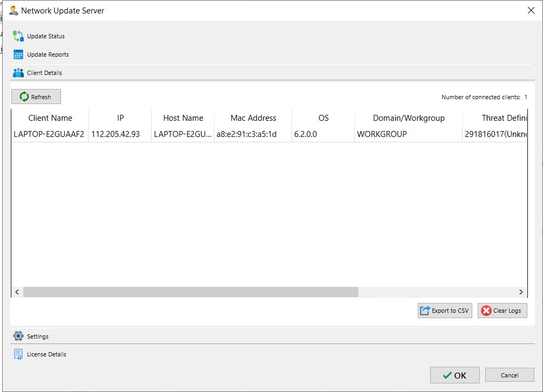Click the Update Reports calendar icon

point(18,54)
